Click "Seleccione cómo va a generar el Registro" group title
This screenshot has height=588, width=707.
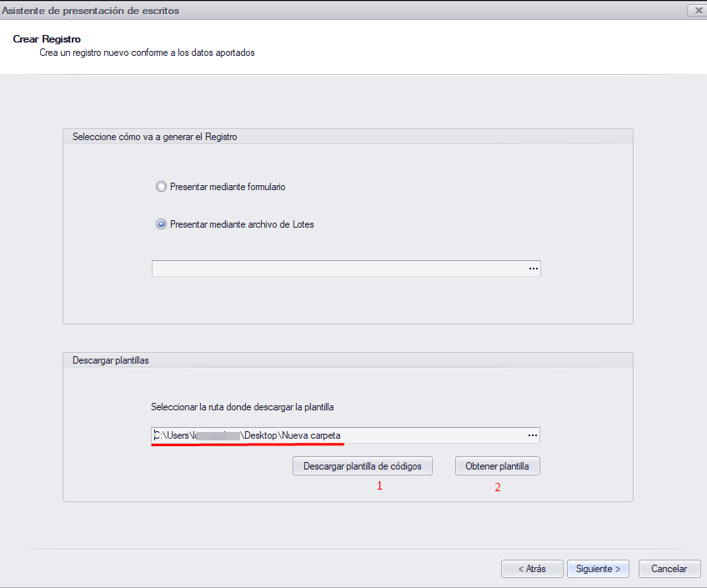155,137
